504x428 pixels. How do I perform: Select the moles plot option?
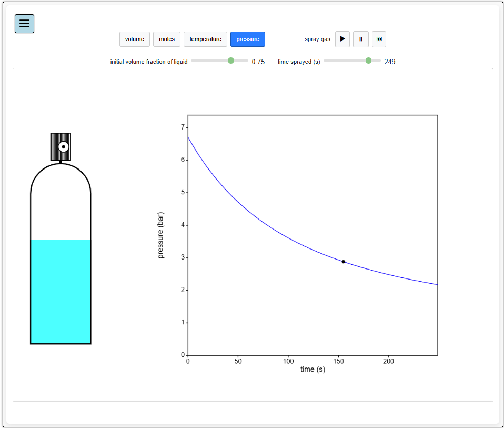coord(167,39)
